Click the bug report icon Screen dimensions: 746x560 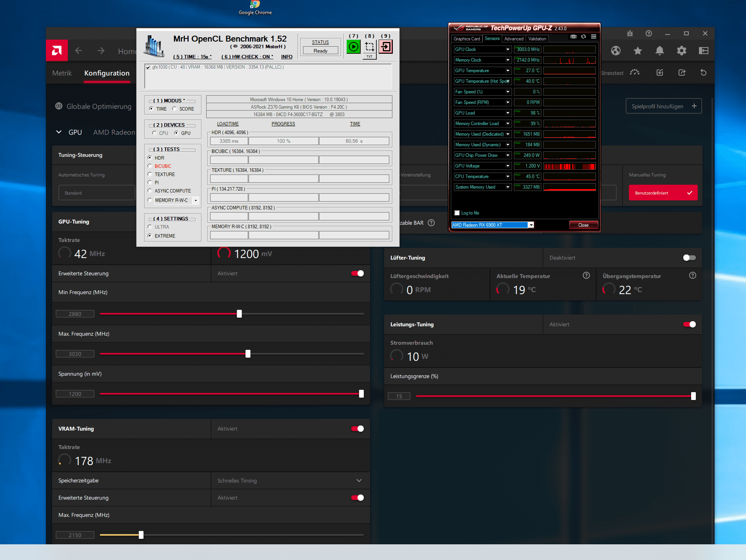pyautogui.click(x=630, y=34)
